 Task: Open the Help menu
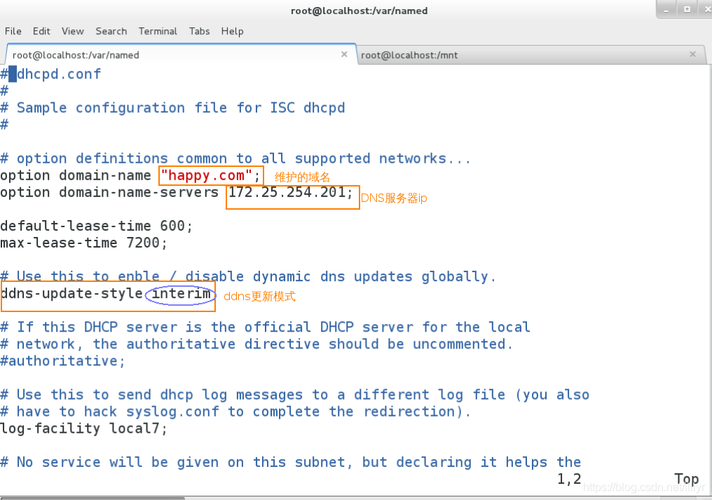click(x=232, y=31)
